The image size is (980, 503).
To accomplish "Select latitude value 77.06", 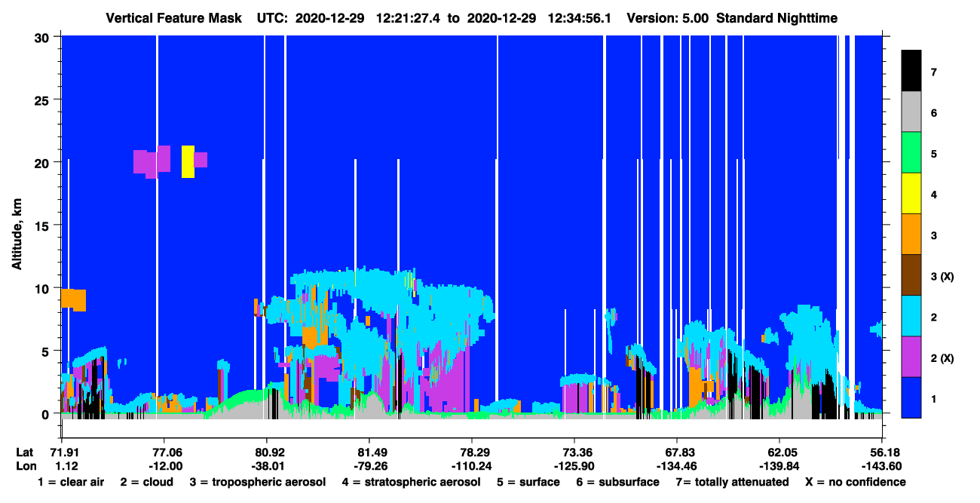I will [164, 452].
